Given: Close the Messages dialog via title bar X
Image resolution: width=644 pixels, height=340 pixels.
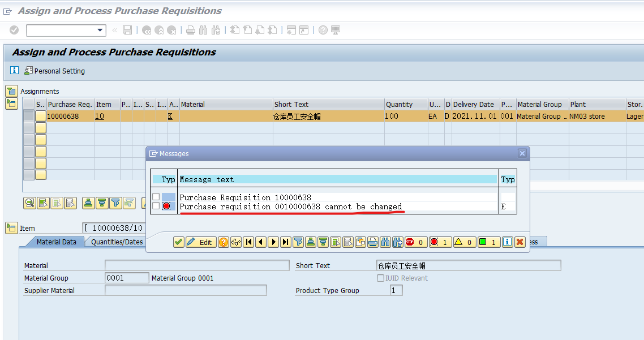Looking at the screenshot, I should click(x=522, y=153).
